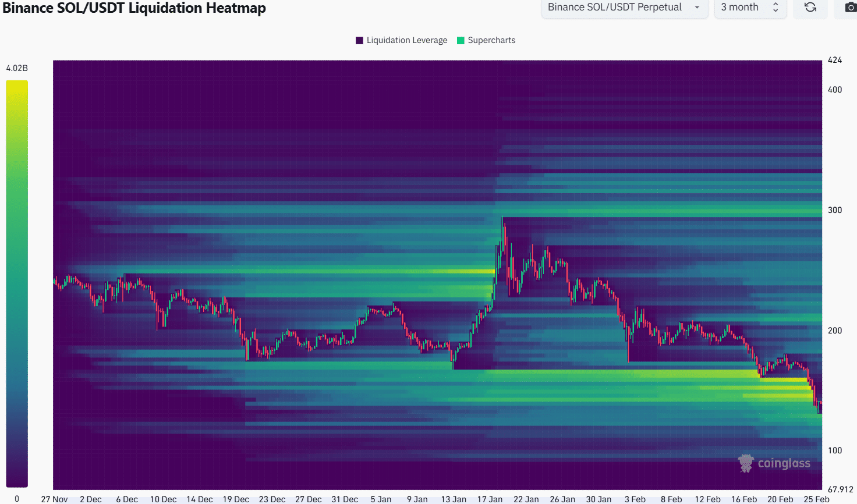Toggle the Liquidation Leverage legend item
Viewport: 857px width, 504px height.
(x=402, y=40)
